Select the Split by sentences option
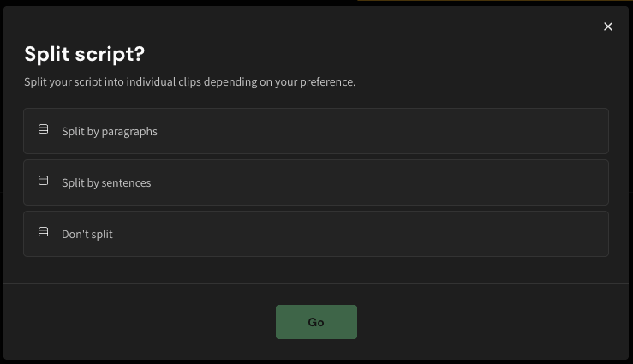The width and height of the screenshot is (633, 364). [x=315, y=182]
